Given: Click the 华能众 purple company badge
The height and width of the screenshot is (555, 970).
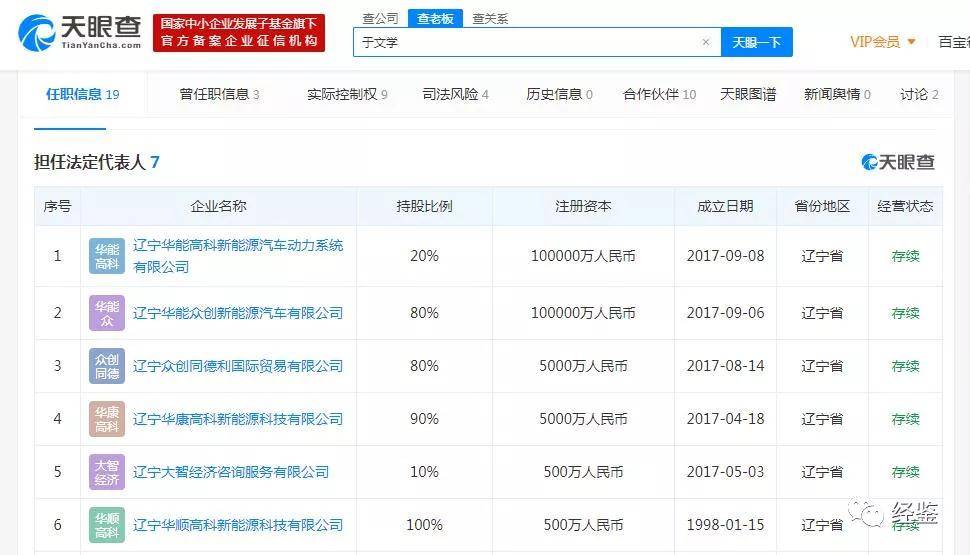Looking at the screenshot, I should pyautogui.click(x=107, y=313).
